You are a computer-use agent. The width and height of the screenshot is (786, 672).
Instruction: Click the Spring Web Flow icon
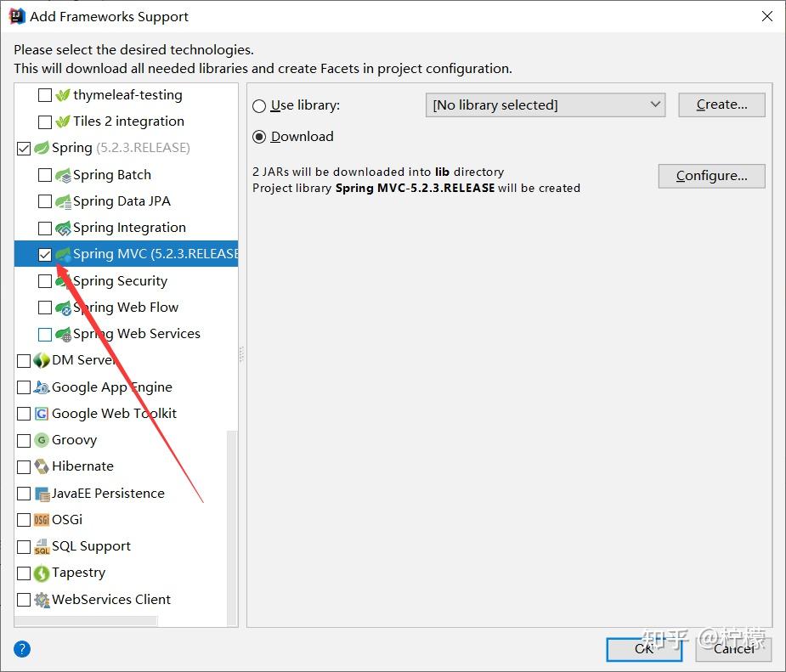(x=63, y=308)
